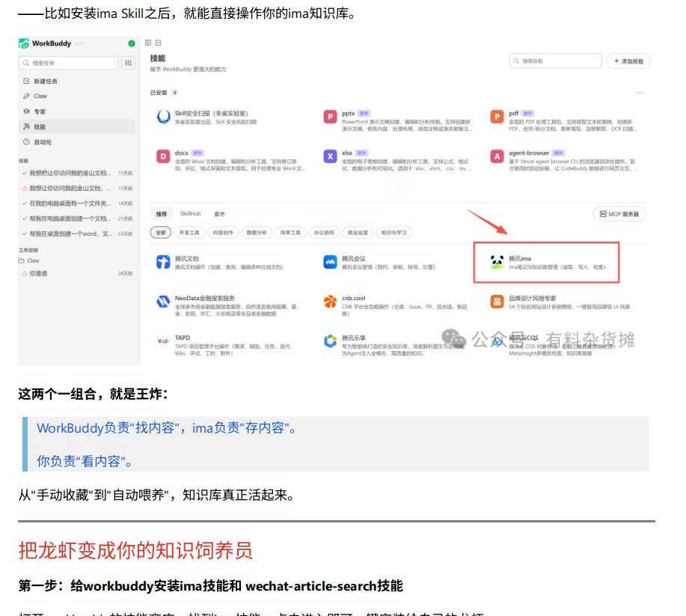Screen dimensions: 686x616
Task: Click the WorkBuddy logo icon
Action: point(24,43)
